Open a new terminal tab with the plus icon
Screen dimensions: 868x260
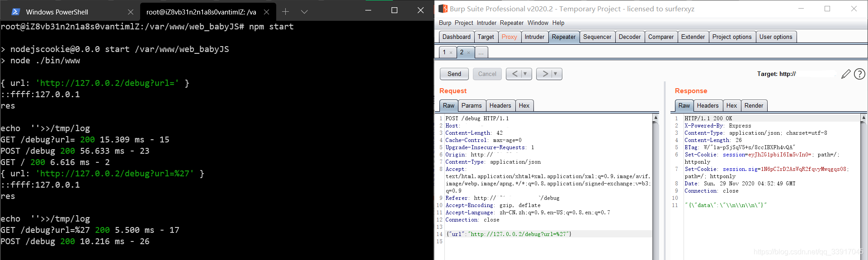285,12
